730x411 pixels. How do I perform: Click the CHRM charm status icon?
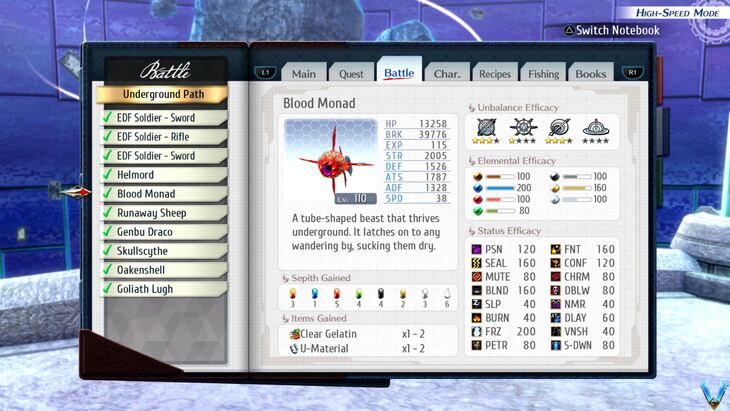pyautogui.click(x=555, y=277)
